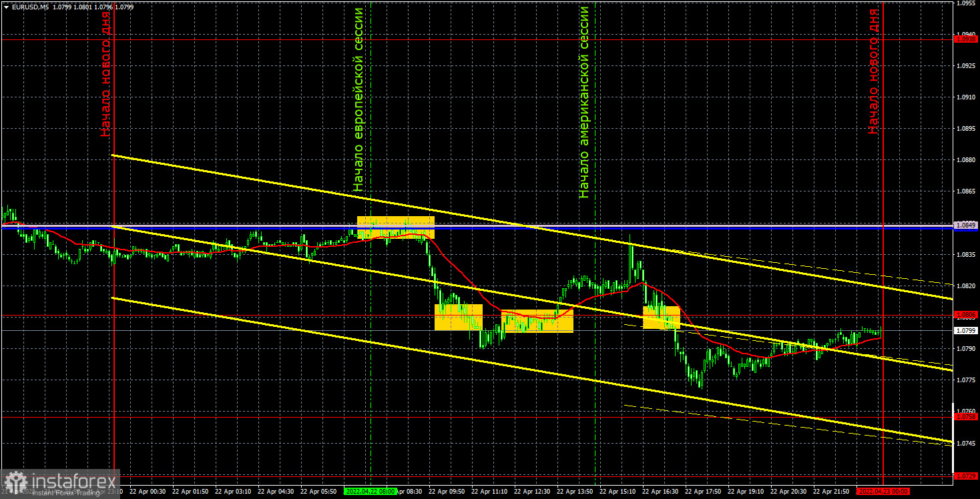The image size is (980, 499).
Task: Open the chart menu triangle beside EURUSD,M5
Action: tap(5, 7)
